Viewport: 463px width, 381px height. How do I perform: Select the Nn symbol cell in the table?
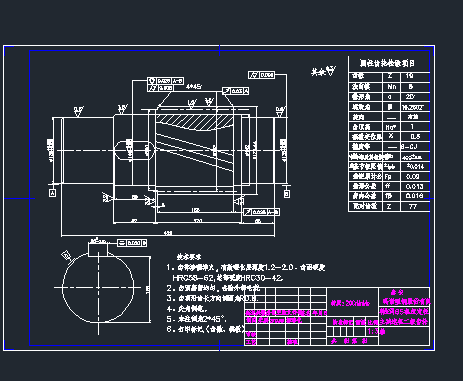pos(392,87)
